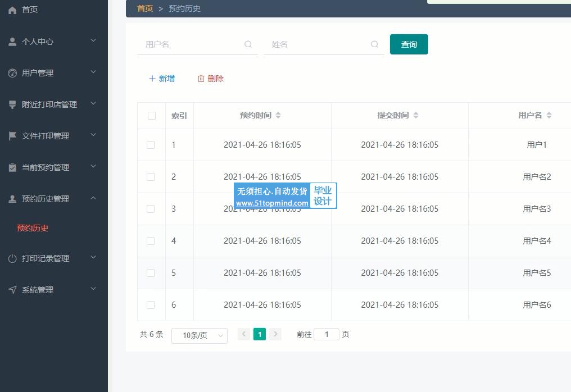The height and width of the screenshot is (392, 571).
Task: Check the row 5 checkbox
Action: click(x=151, y=273)
